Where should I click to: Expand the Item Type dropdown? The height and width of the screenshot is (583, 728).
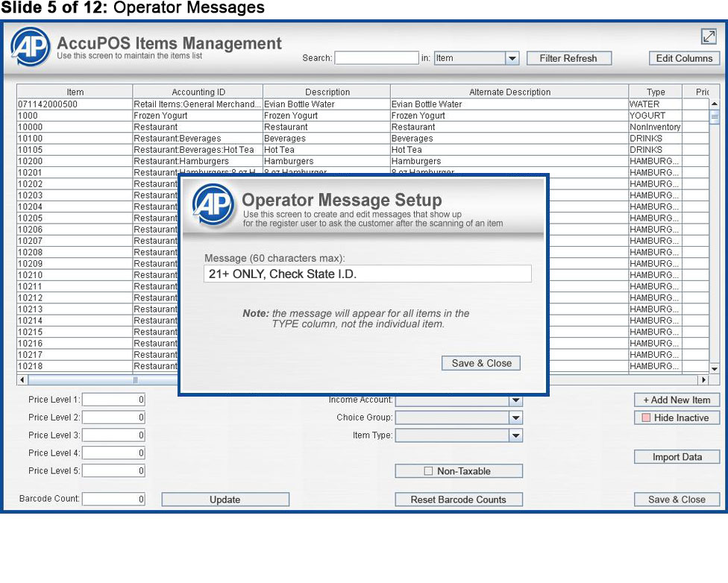click(x=515, y=435)
